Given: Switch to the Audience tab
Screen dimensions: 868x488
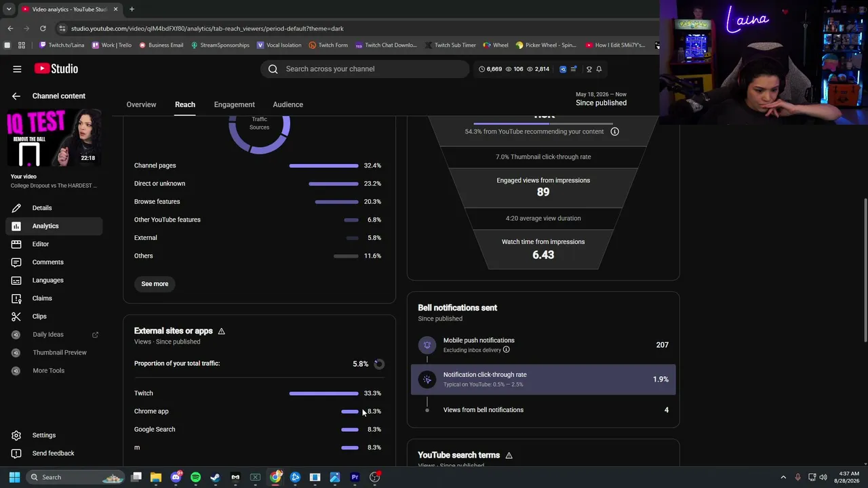Looking at the screenshot, I should pyautogui.click(x=288, y=104).
